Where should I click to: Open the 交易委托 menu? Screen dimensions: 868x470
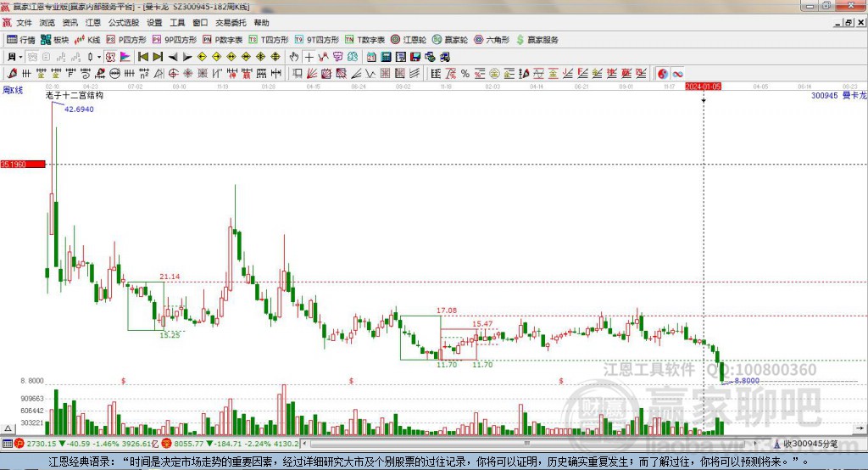coord(231,23)
